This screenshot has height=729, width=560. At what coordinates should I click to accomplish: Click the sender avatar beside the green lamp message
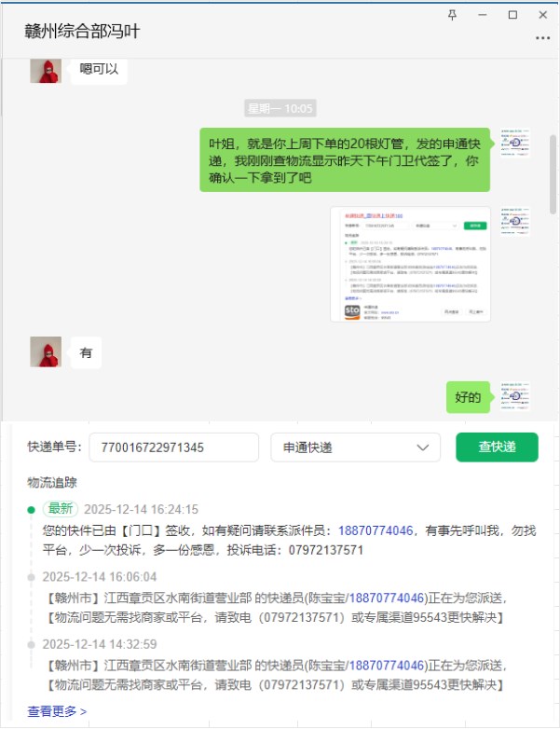pos(515,144)
